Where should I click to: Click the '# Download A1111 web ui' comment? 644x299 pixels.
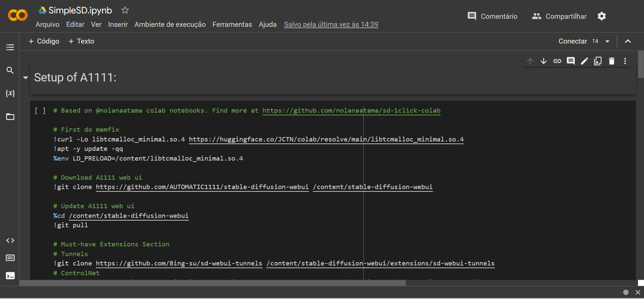point(97,177)
